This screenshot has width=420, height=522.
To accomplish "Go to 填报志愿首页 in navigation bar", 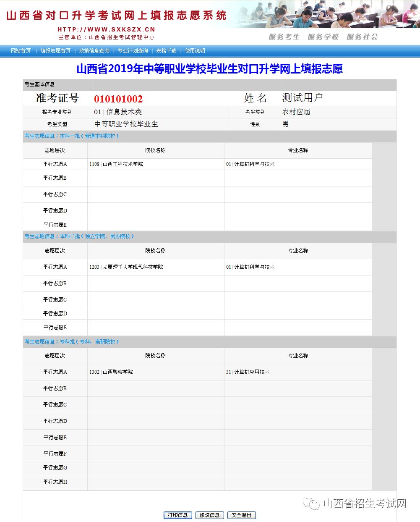I will coord(55,51).
